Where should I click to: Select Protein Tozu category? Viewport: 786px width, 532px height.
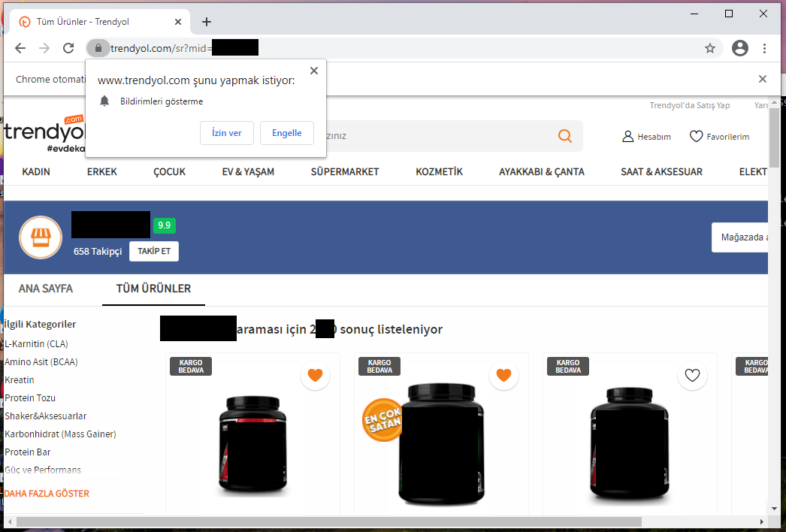click(x=30, y=398)
